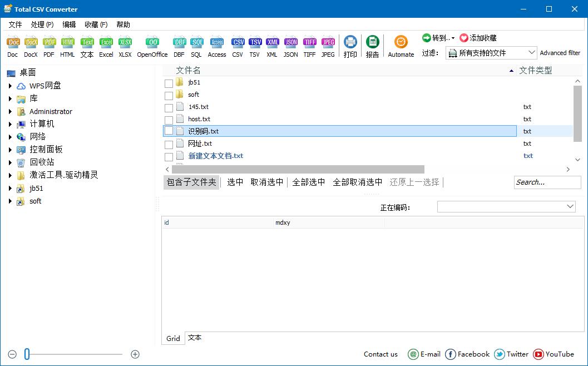Switch to the 文本 preview tab
588x366 pixels.
coord(195,338)
